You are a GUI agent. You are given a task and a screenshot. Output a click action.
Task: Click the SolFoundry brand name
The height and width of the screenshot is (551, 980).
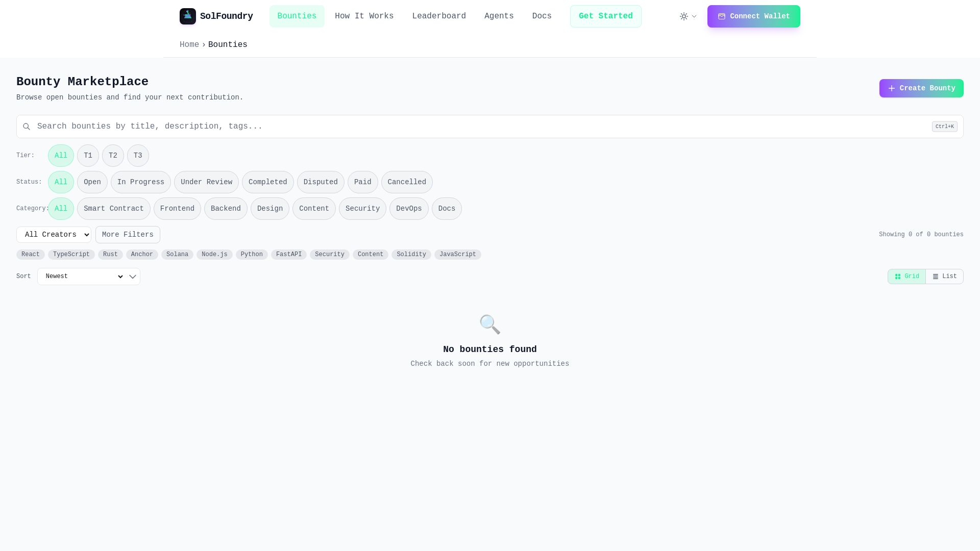click(x=227, y=16)
